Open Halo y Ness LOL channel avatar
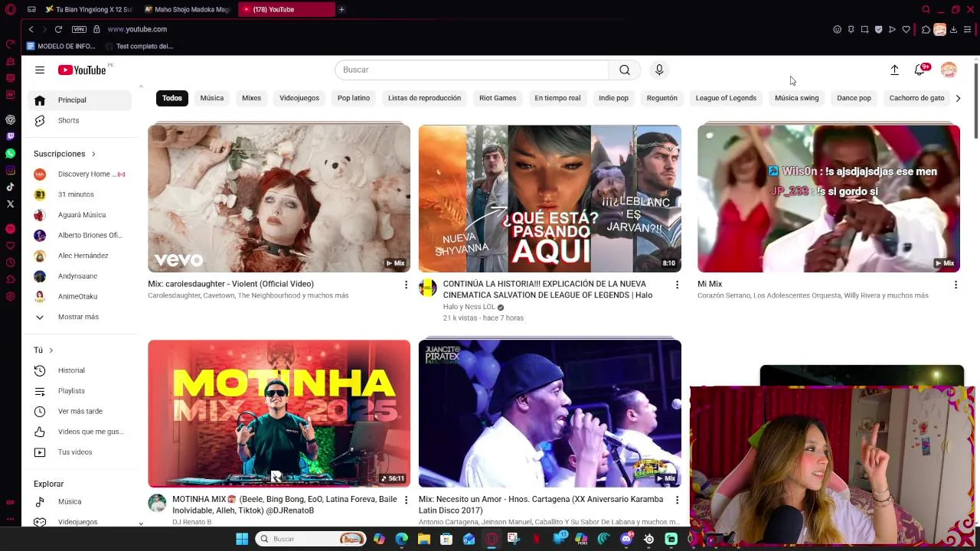Viewport: 980px width, 551px height. coord(428,289)
